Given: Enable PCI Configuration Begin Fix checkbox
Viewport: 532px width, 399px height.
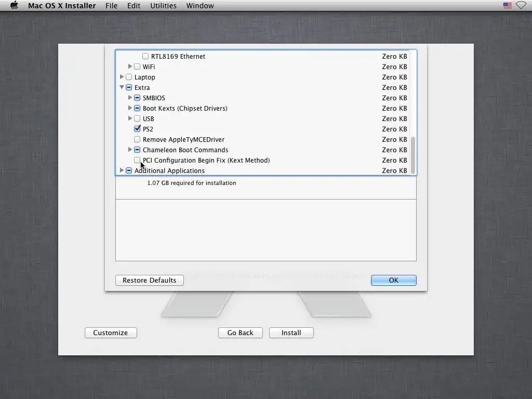Looking at the screenshot, I should coord(137,160).
